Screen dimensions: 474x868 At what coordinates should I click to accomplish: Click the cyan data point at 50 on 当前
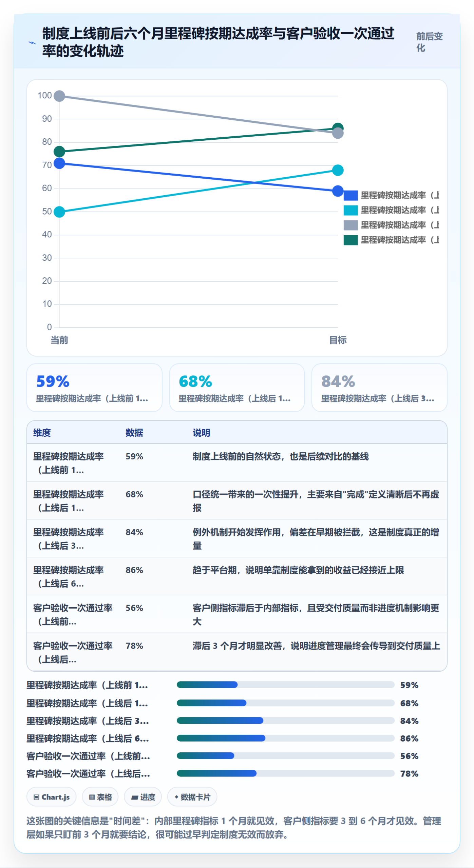pos(59,212)
